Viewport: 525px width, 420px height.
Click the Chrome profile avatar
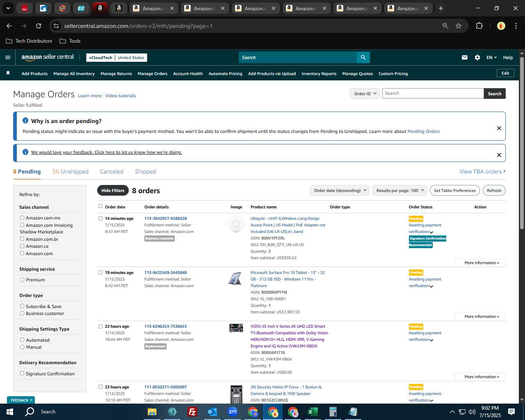(501, 26)
